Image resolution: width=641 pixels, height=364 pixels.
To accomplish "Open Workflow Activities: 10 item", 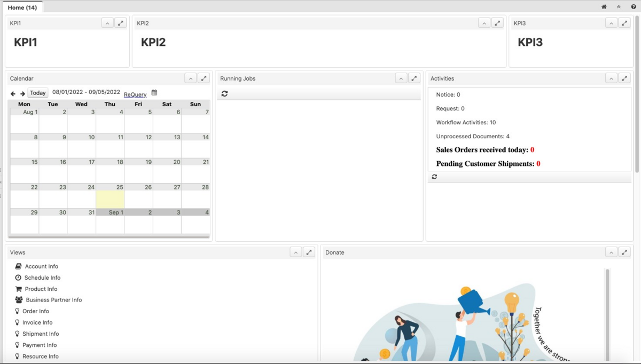I will [466, 122].
